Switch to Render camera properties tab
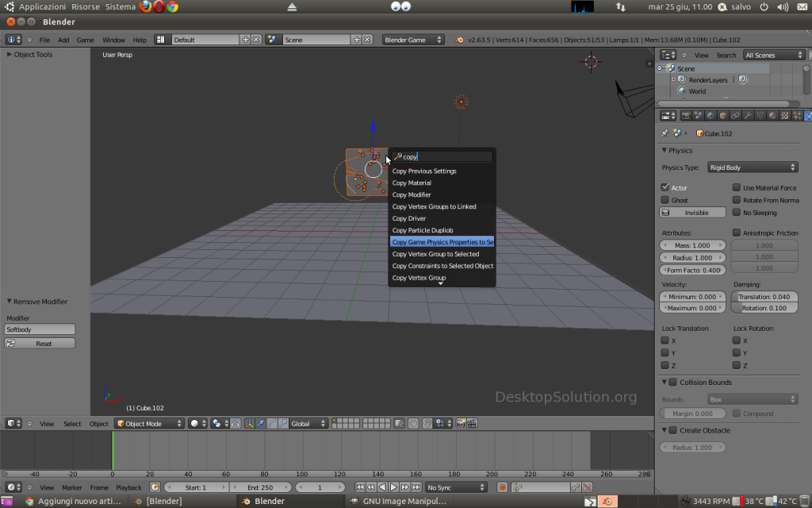 (x=685, y=116)
